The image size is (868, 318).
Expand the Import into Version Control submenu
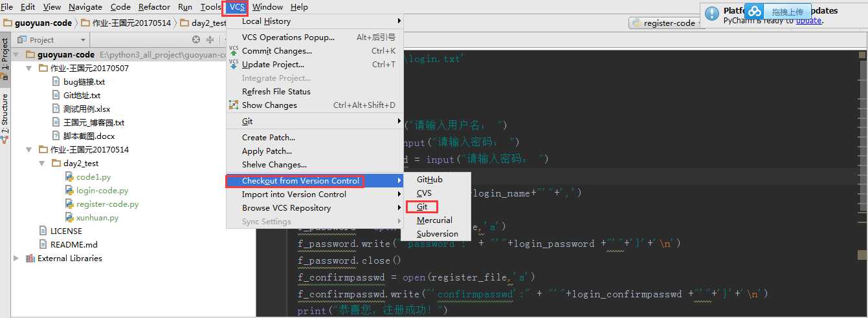(315, 194)
